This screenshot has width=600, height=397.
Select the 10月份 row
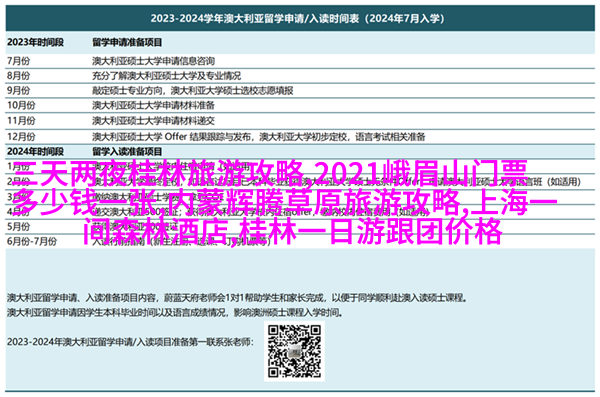click(x=300, y=105)
